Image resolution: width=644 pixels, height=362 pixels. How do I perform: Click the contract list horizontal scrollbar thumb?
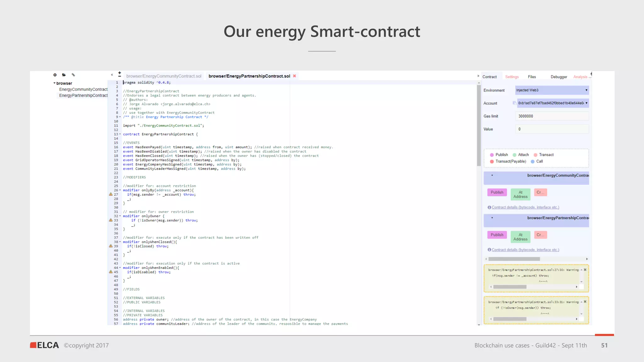click(x=514, y=259)
